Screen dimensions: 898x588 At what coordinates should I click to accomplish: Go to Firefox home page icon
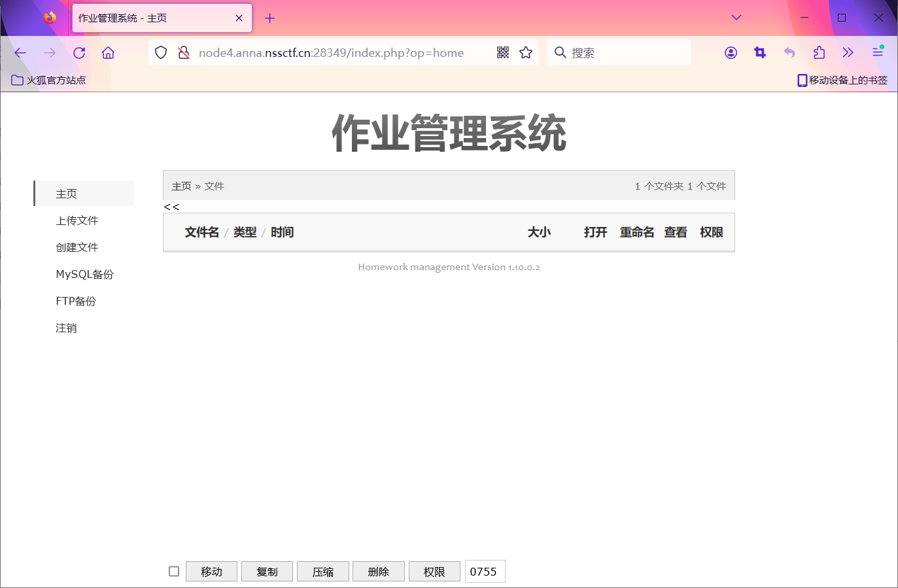click(108, 53)
